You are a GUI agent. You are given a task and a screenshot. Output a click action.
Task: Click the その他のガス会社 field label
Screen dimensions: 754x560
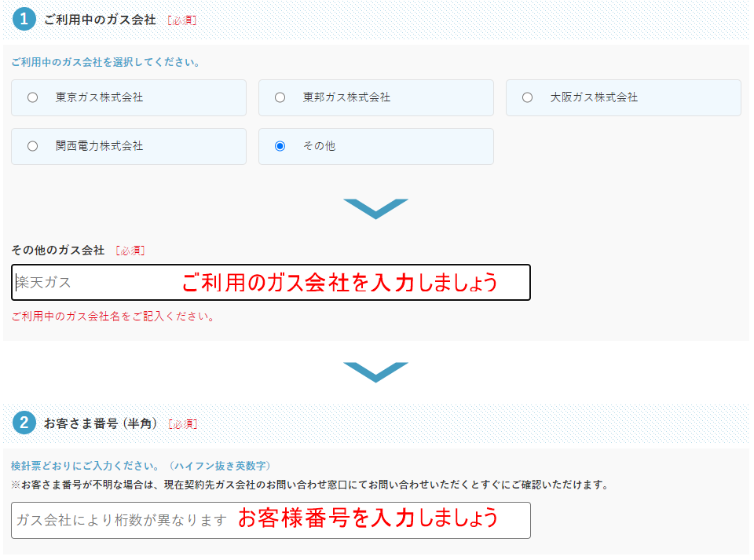58,250
